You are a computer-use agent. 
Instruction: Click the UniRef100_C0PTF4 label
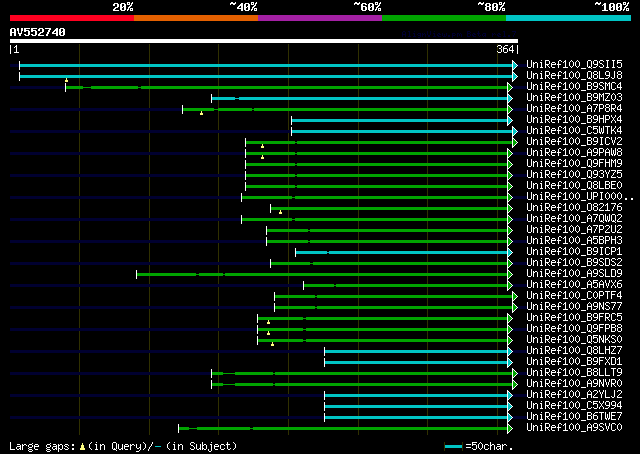pyautogui.click(x=574, y=296)
